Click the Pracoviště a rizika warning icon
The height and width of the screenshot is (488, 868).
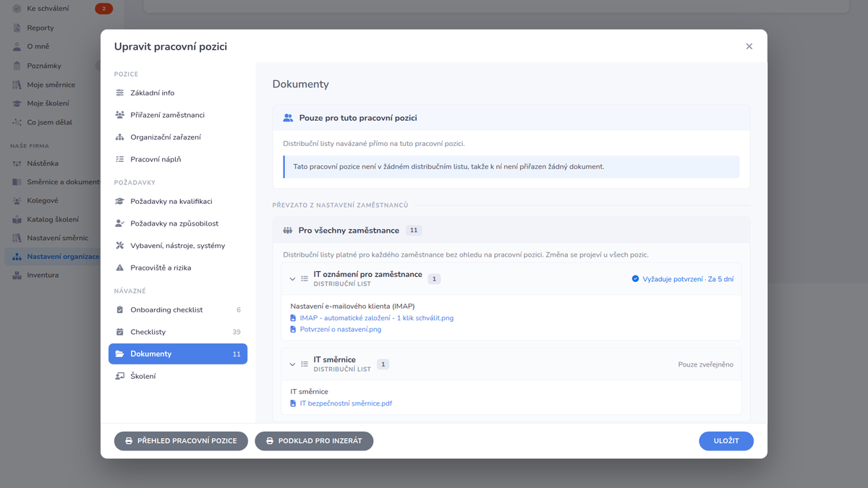(x=120, y=267)
